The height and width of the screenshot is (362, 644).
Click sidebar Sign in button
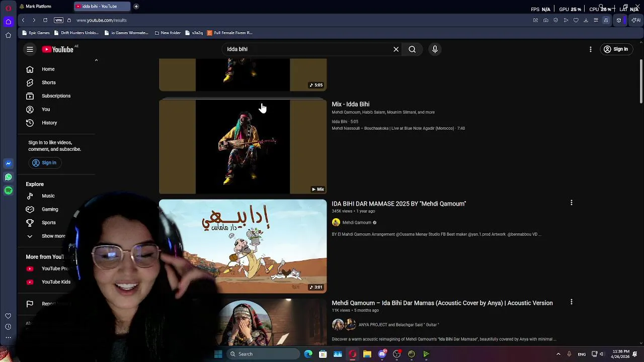pos(44,163)
